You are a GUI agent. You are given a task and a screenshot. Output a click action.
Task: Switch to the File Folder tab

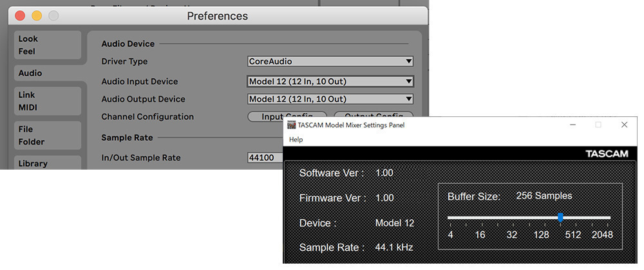[47, 135]
